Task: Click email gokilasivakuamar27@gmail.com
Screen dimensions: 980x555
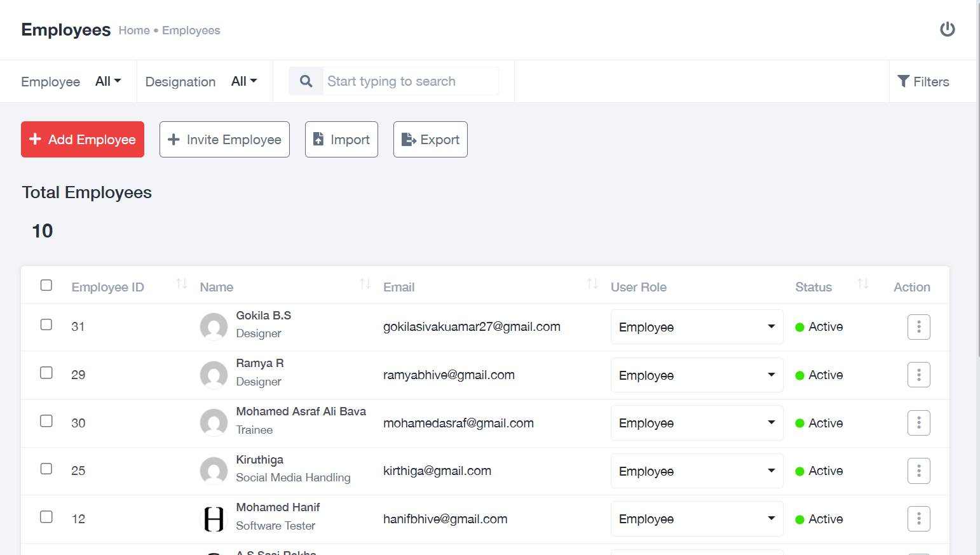Action: tap(472, 326)
